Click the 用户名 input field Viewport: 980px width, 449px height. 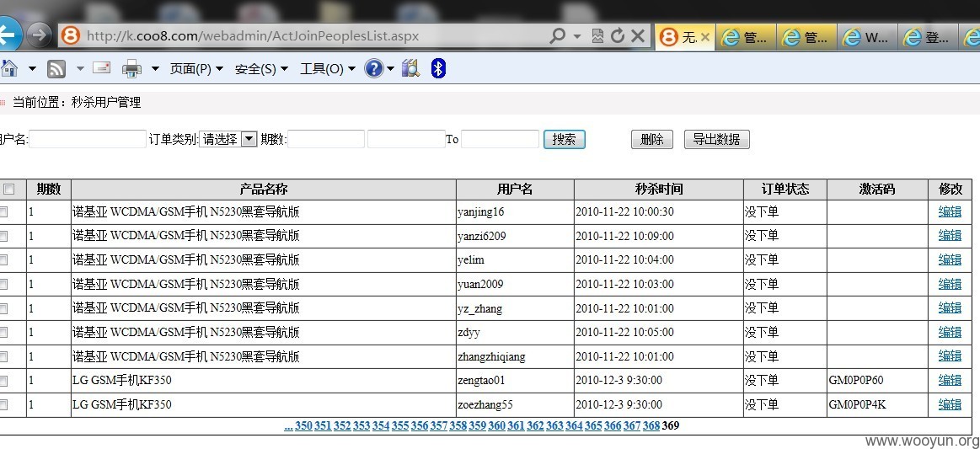[x=88, y=139]
